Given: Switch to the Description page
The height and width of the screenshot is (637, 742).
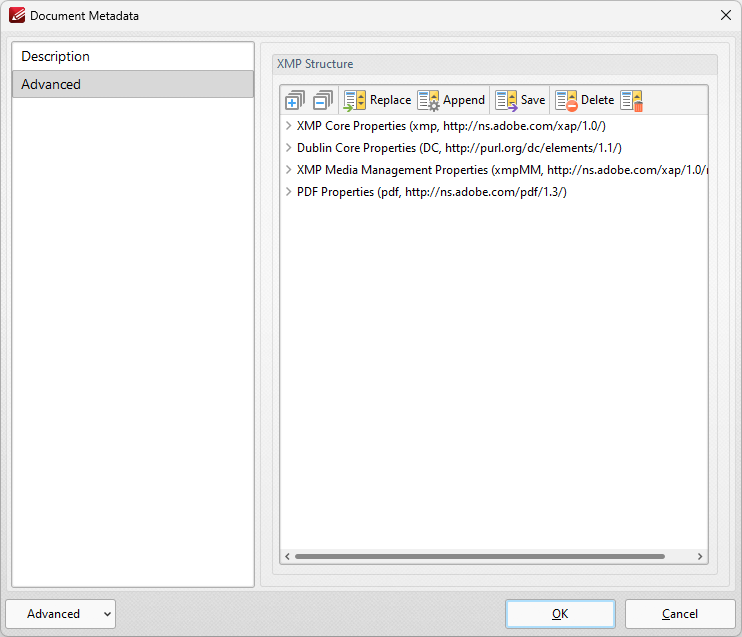Looking at the screenshot, I should coord(133,56).
